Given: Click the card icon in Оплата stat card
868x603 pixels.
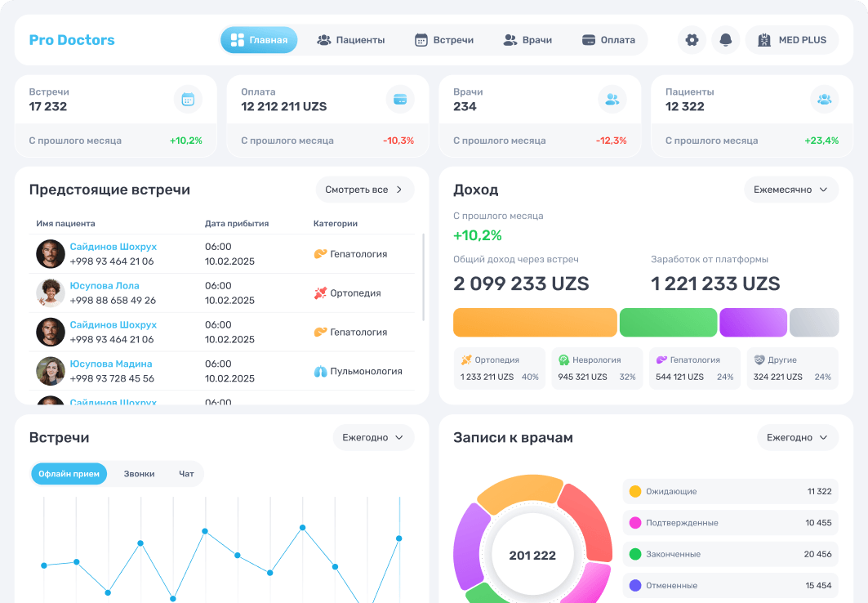Looking at the screenshot, I should pyautogui.click(x=400, y=100).
